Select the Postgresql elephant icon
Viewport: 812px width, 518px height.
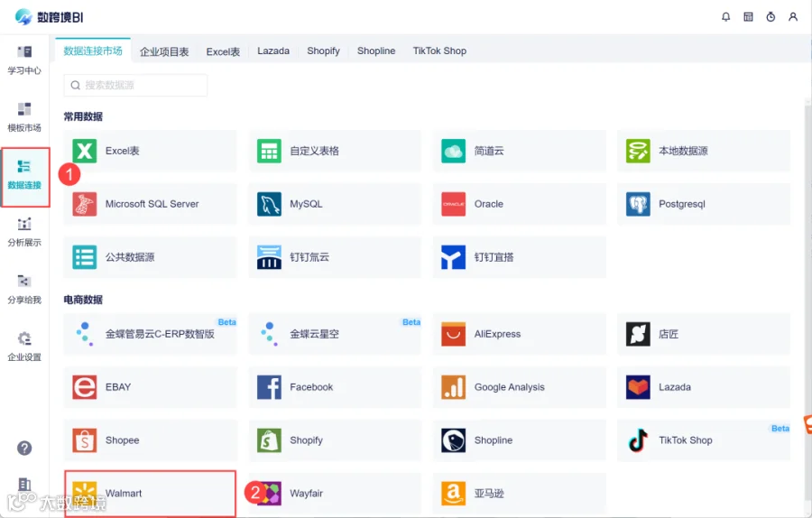point(638,204)
